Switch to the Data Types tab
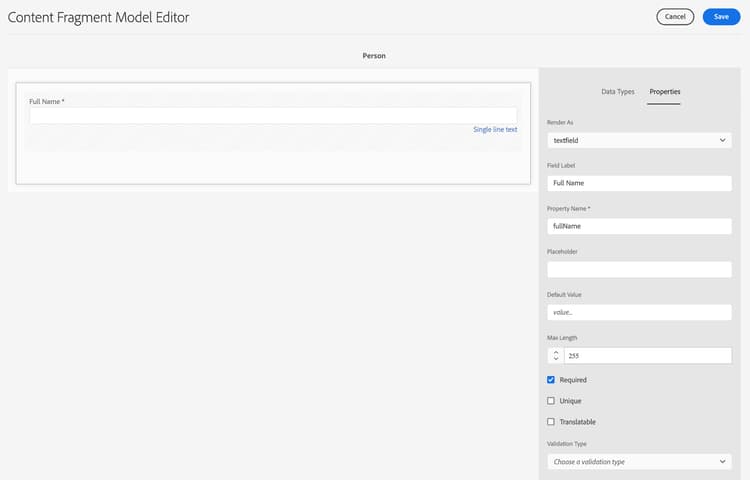The height and width of the screenshot is (480, 750). pos(618,91)
